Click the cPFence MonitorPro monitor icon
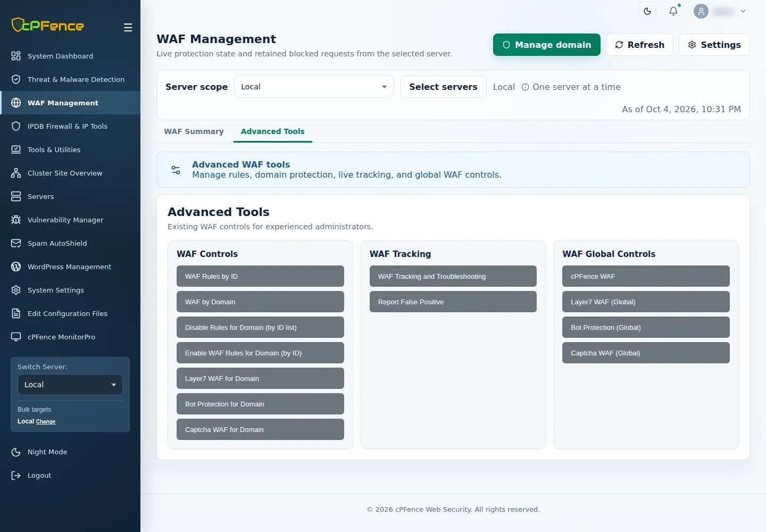The image size is (766, 532). tap(16, 337)
